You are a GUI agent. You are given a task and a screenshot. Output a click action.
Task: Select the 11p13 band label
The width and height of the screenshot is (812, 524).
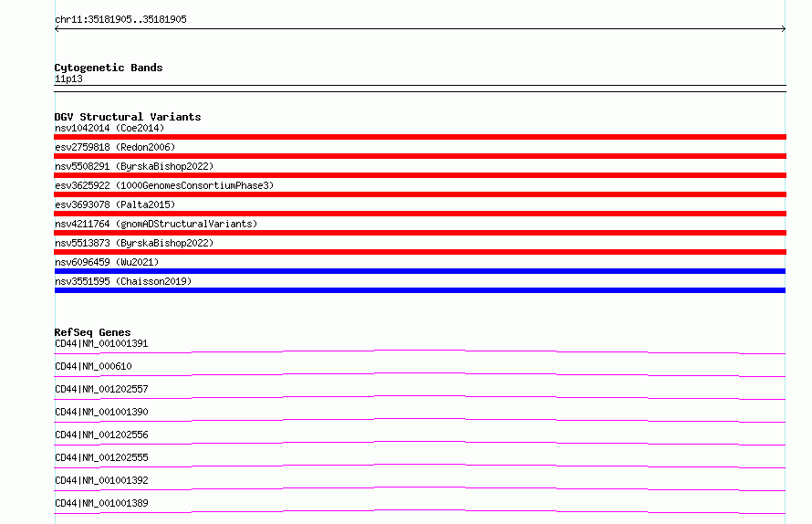[68, 79]
